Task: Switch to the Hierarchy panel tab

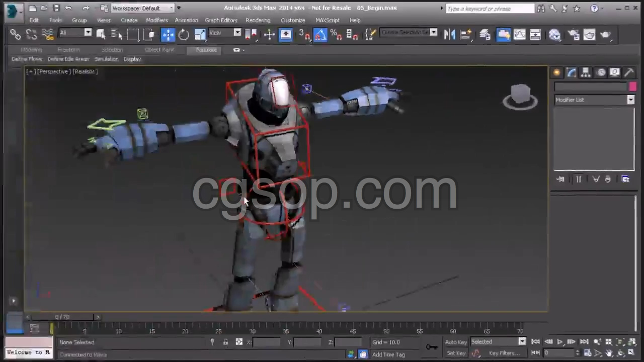Action: 586,72
